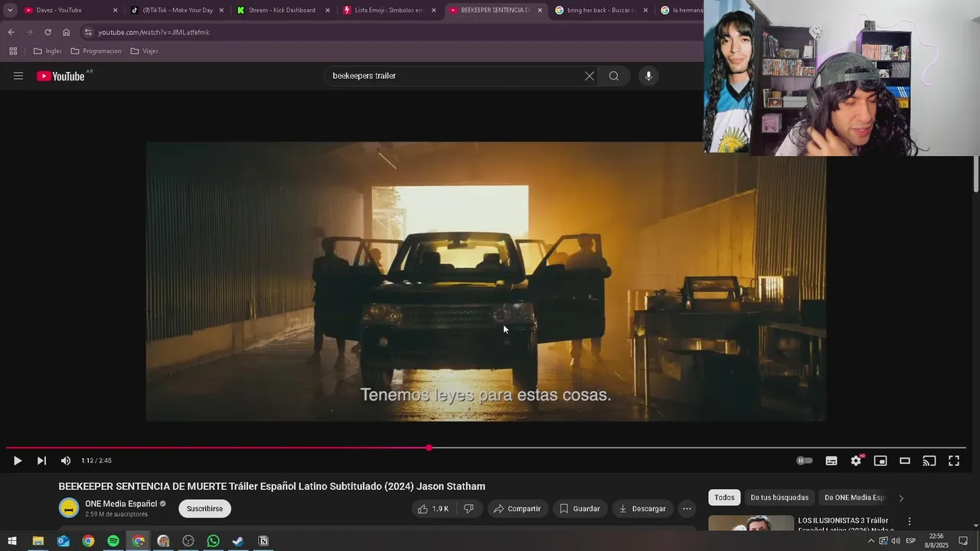Image resolution: width=980 pixels, height=551 pixels.
Task: Click the Compartir share button
Action: click(517, 508)
